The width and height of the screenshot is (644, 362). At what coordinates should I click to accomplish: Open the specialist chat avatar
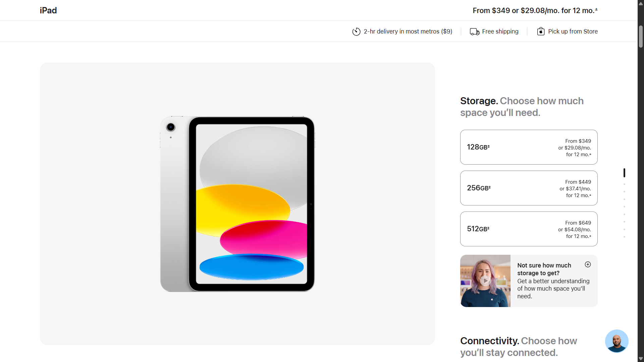click(616, 341)
